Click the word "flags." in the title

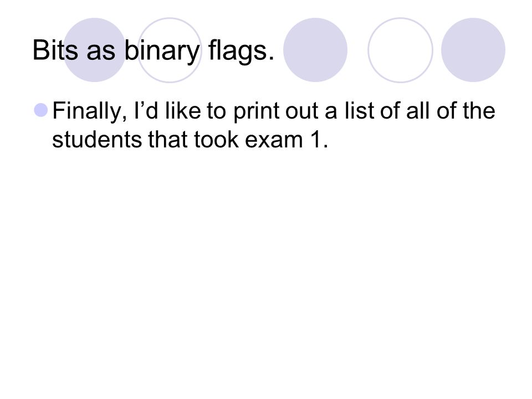click(x=241, y=52)
